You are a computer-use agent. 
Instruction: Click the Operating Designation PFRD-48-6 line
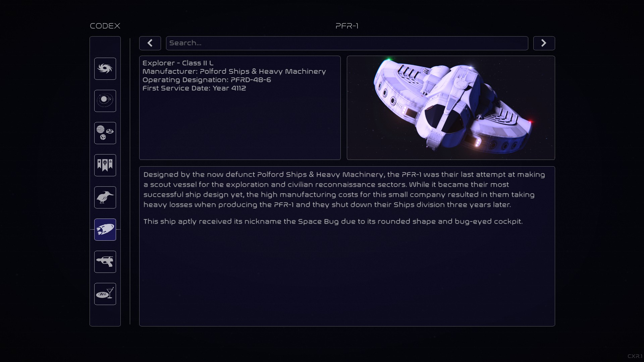[x=207, y=80]
